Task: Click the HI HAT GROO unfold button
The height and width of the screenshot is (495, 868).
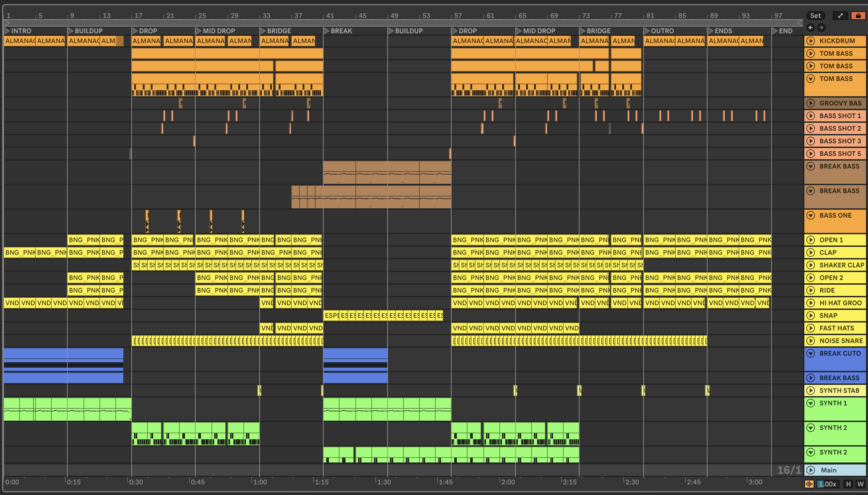Action: click(x=811, y=303)
